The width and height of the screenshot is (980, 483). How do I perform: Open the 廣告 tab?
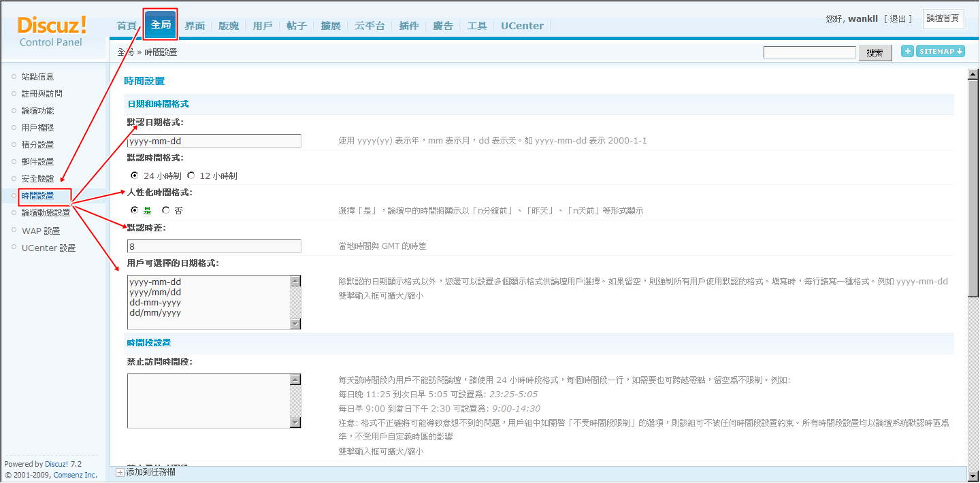[443, 26]
